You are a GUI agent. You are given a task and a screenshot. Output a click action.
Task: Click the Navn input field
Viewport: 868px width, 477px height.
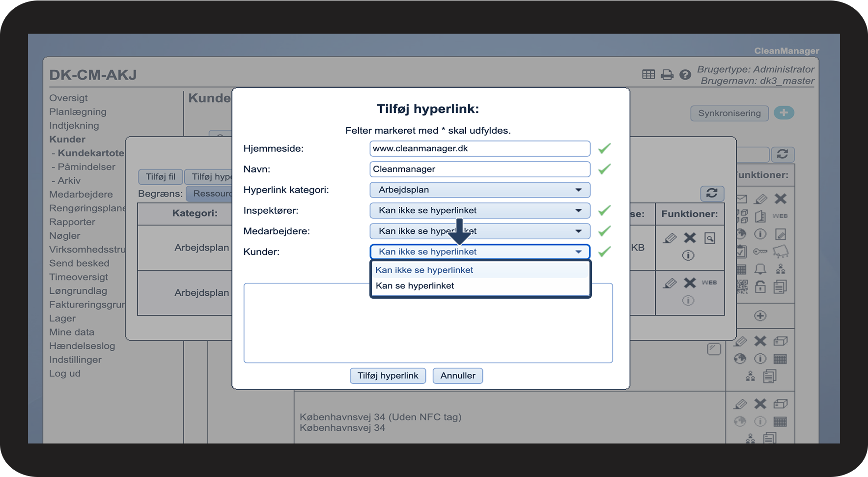click(x=480, y=169)
